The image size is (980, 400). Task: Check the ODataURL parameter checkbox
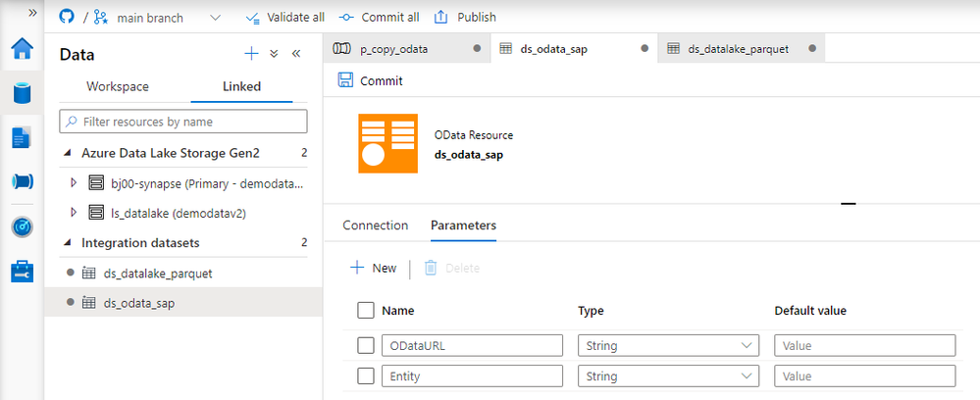[x=366, y=345]
